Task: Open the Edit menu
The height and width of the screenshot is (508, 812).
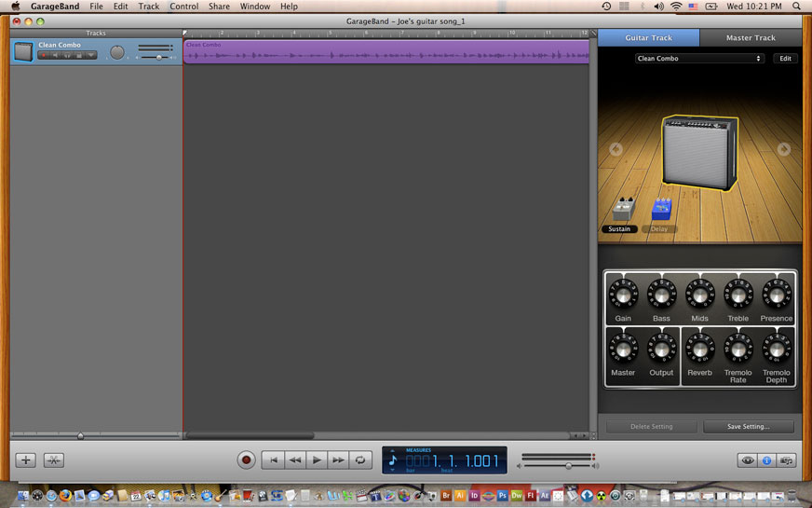Action: (121, 7)
